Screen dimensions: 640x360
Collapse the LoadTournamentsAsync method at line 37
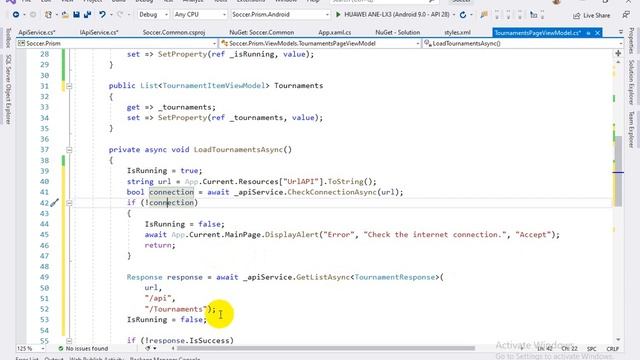pos(69,150)
